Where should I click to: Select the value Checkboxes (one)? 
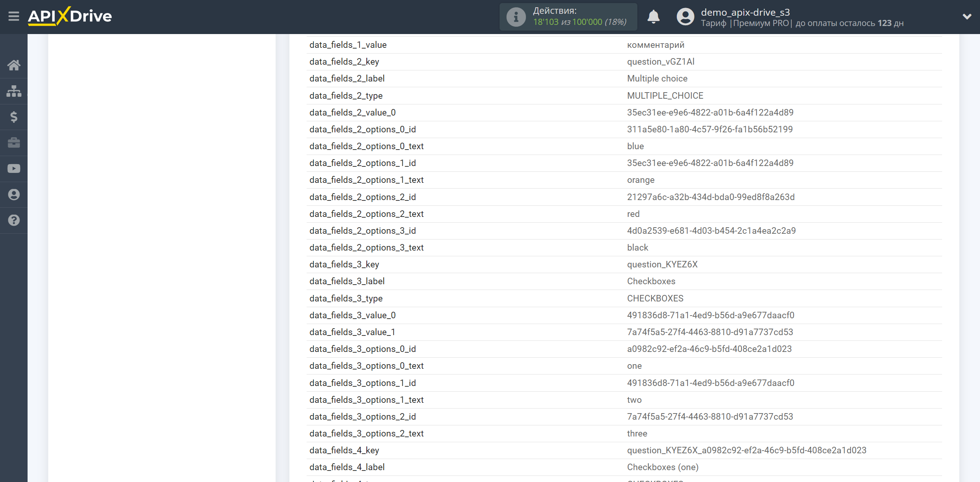click(x=663, y=467)
